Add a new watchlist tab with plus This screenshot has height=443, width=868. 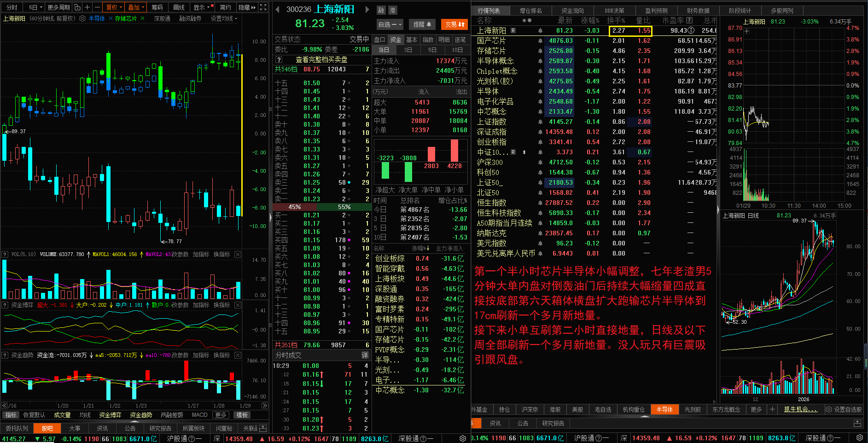[772, 409]
